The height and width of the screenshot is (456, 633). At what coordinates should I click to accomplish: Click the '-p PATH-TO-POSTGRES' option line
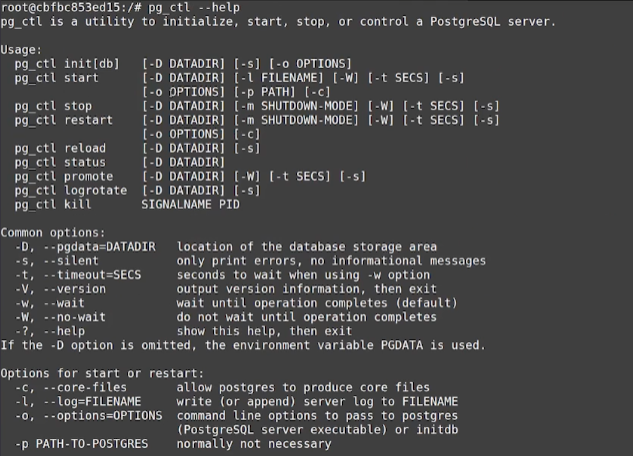[173, 444]
